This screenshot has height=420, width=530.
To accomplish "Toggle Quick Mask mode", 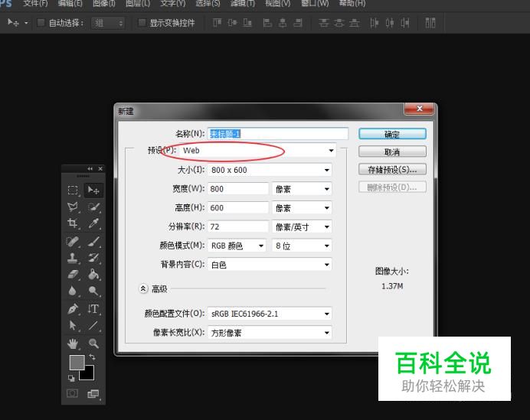I will point(72,393).
